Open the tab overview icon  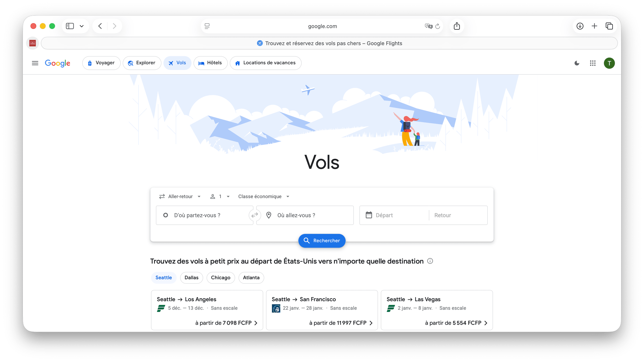(609, 26)
